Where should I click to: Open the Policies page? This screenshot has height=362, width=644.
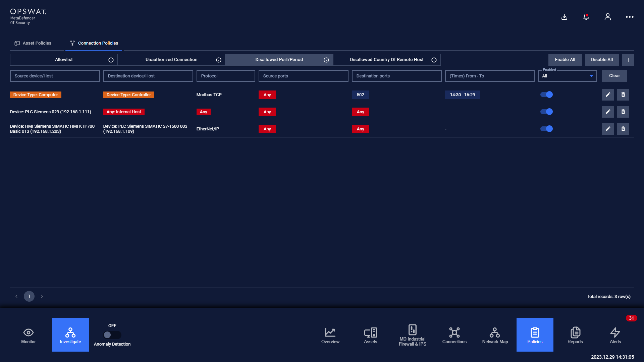click(x=535, y=335)
